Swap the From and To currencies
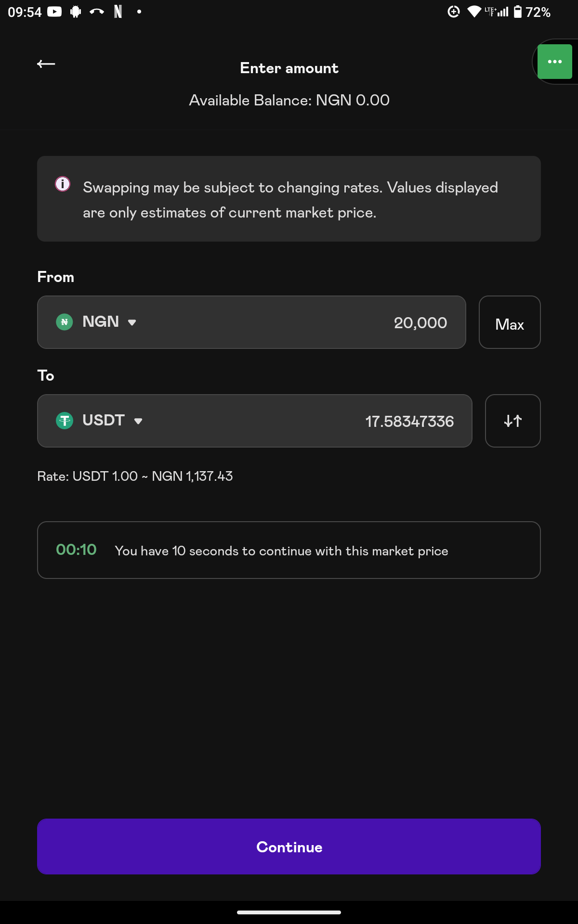 point(512,421)
